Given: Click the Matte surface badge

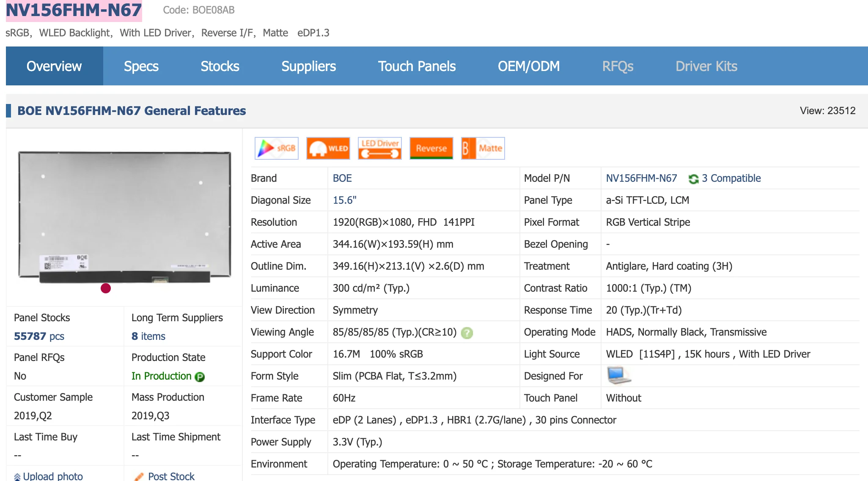Looking at the screenshot, I should 483,148.
